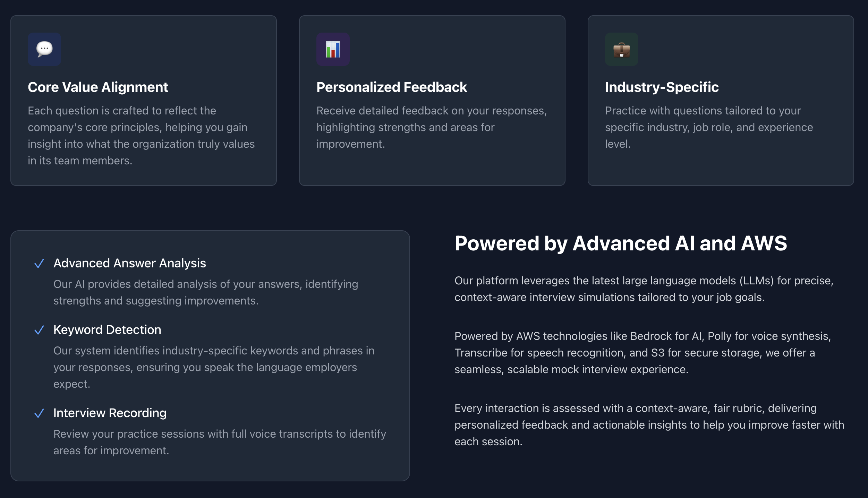Click the Personalized Feedback description text
The image size is (868, 498).
(x=431, y=127)
